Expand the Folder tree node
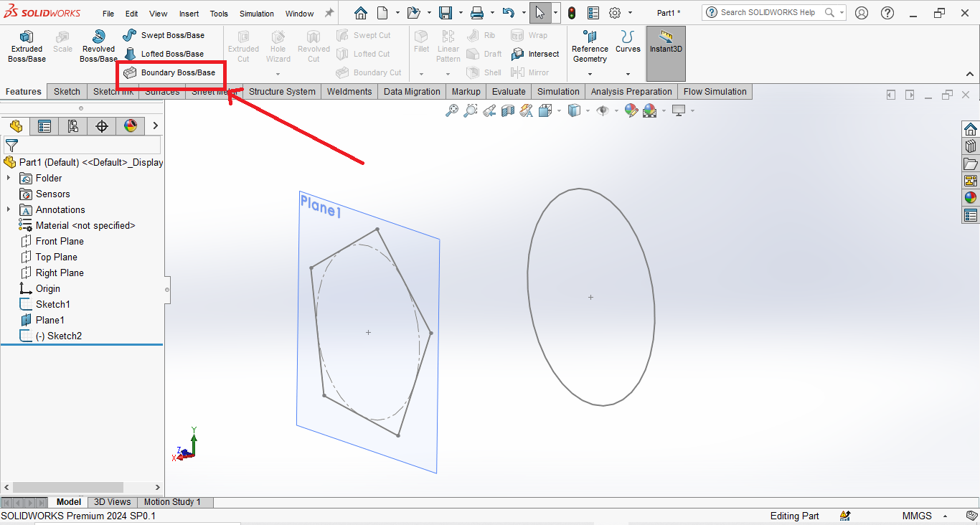Screen dimensions: 980x525 [x=9, y=178]
